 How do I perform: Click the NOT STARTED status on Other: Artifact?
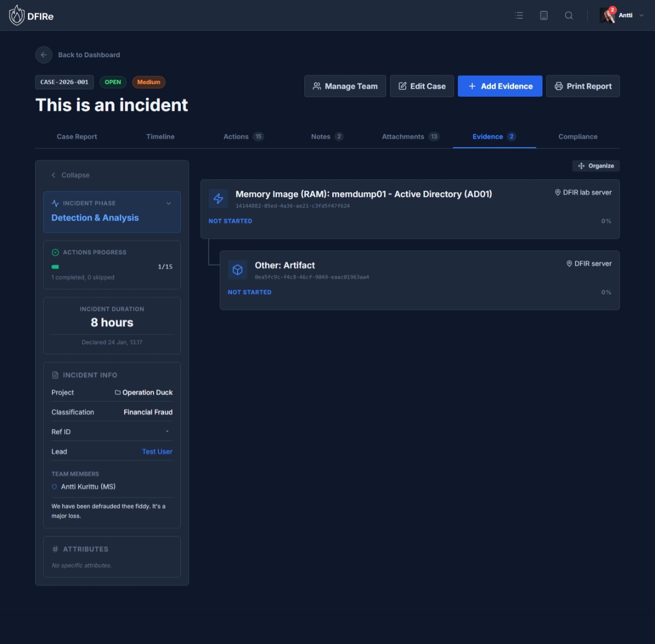point(249,292)
